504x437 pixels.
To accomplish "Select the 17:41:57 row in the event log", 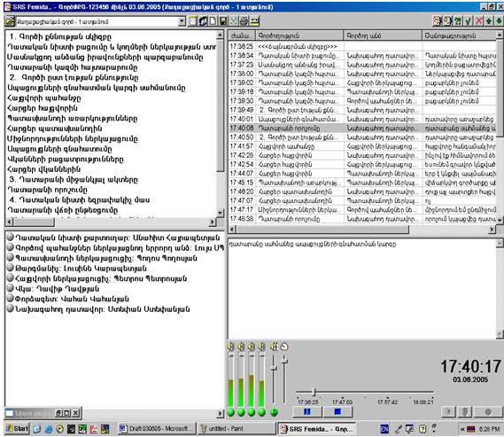I will tap(362, 146).
